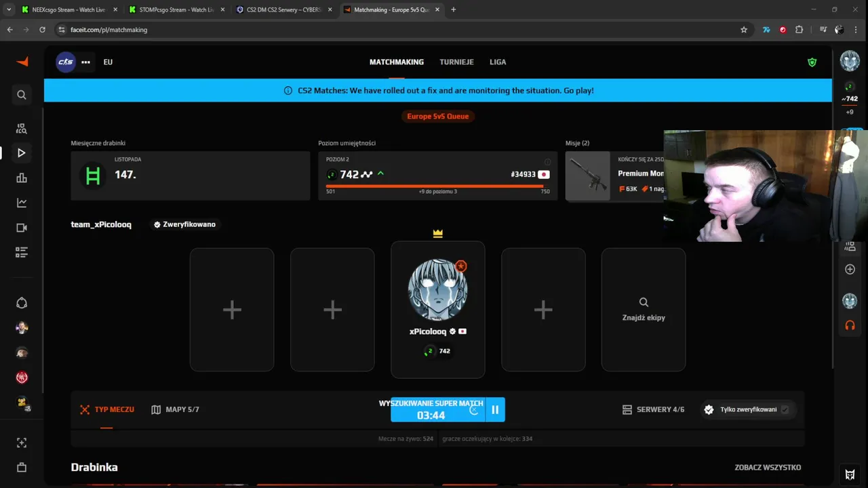Open the Chrome three-dot menu
Viewport: 868px width, 488px height.
[x=856, y=30]
